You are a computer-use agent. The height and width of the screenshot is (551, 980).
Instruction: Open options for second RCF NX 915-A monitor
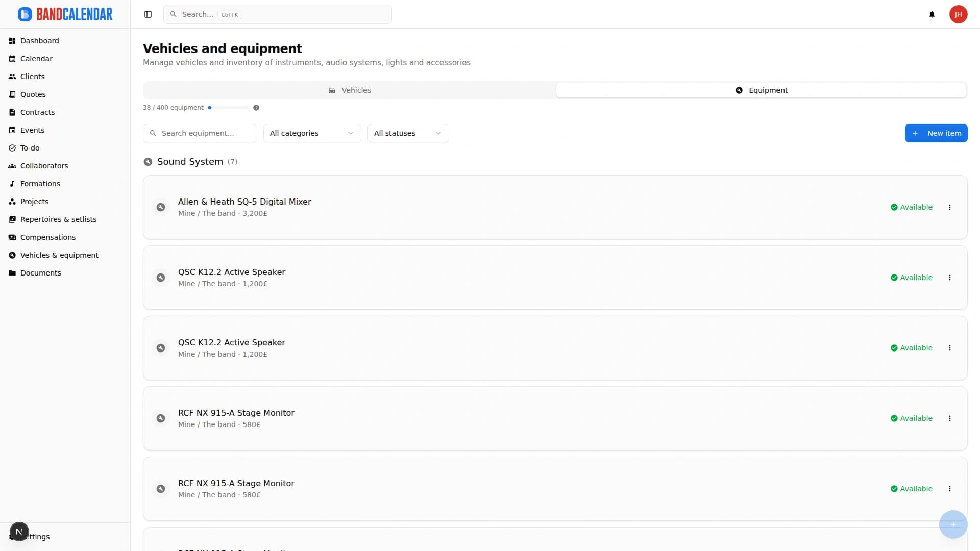pos(950,489)
